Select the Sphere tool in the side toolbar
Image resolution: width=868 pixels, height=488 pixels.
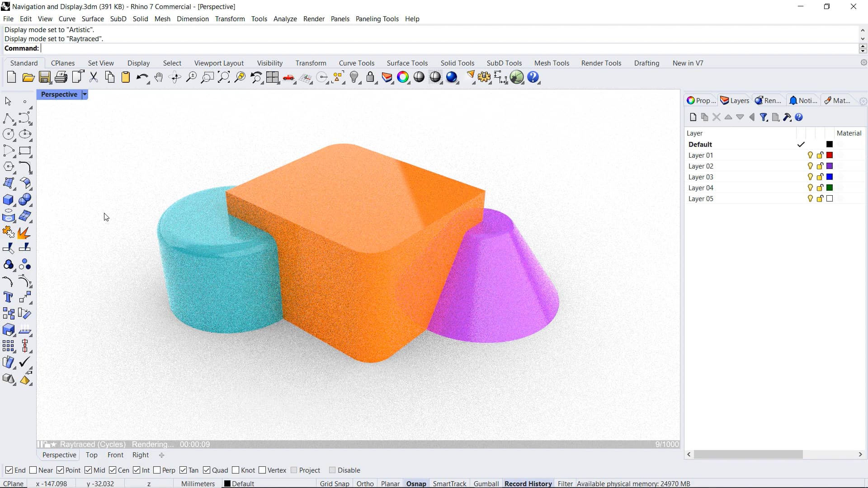coord(25,199)
